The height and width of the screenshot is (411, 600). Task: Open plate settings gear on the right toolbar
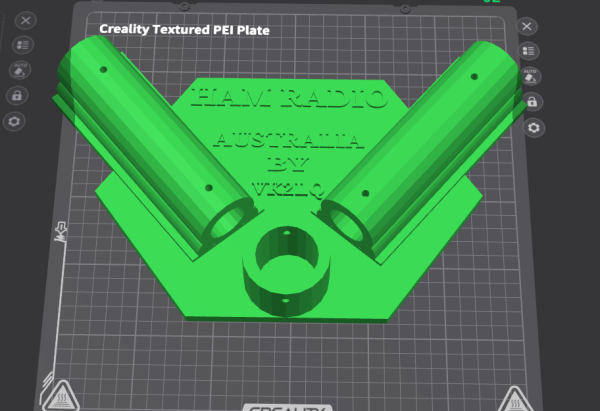pos(534,127)
